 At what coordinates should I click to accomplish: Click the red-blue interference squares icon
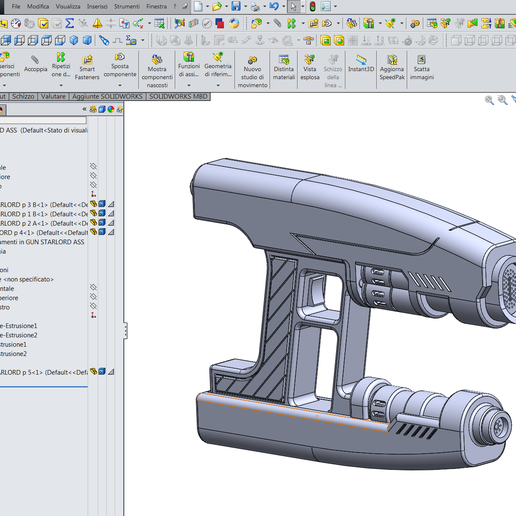[x=220, y=23]
